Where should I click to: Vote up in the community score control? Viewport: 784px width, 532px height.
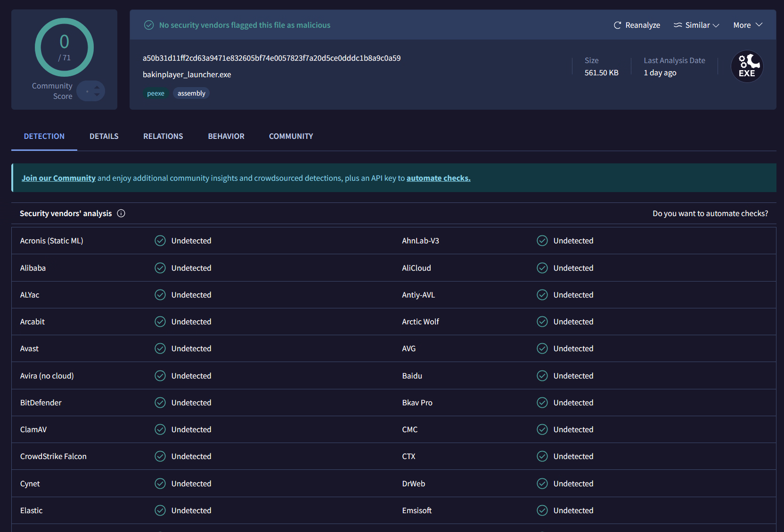click(x=97, y=87)
